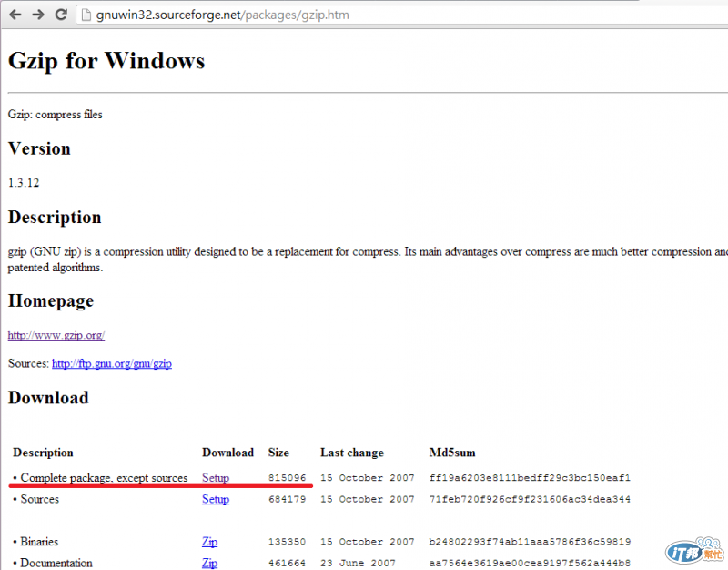Click '15 October 2007' in Complete package row

click(x=368, y=478)
